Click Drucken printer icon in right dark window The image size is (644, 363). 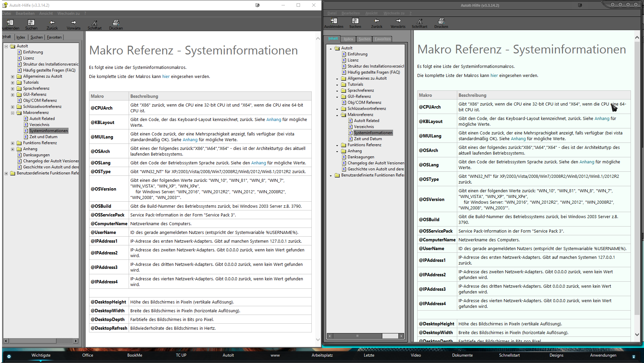[441, 21]
